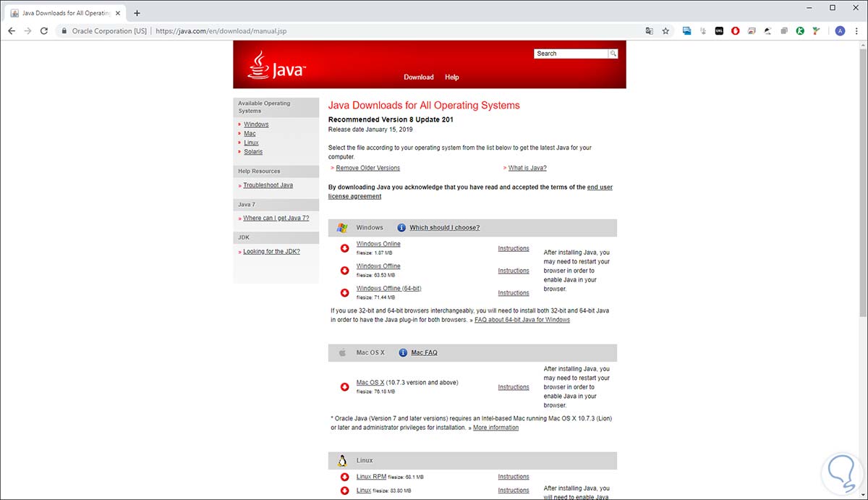The width and height of the screenshot is (868, 500).
Task: Click the Mac FAQ info icon
Action: click(x=403, y=353)
